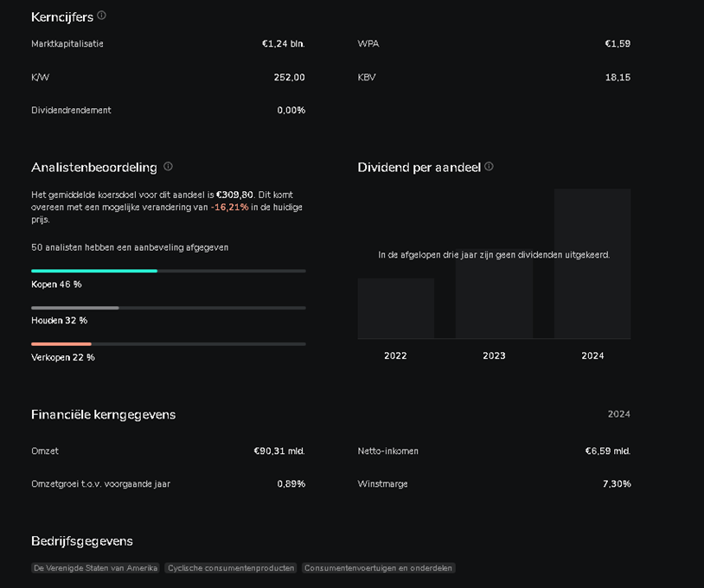This screenshot has height=588, width=704.
Task: Click the K/W ratio value 252,00
Action: (x=289, y=77)
